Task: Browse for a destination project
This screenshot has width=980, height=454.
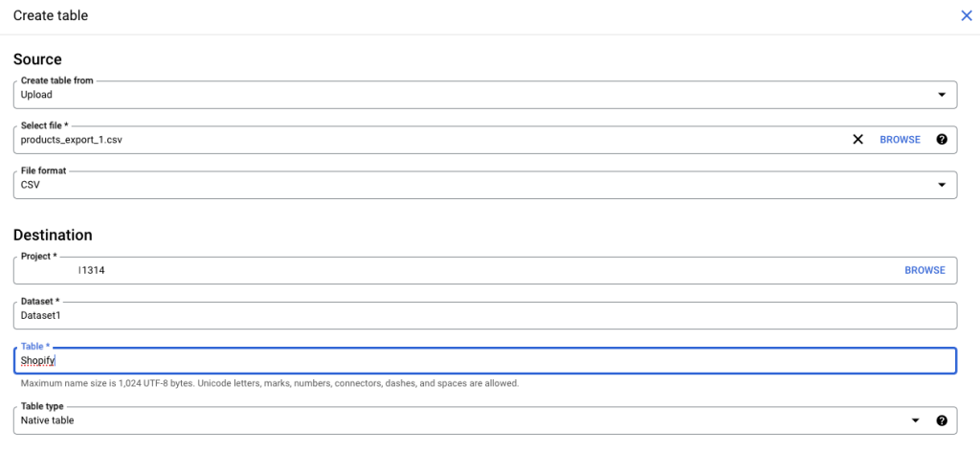Action: (924, 270)
